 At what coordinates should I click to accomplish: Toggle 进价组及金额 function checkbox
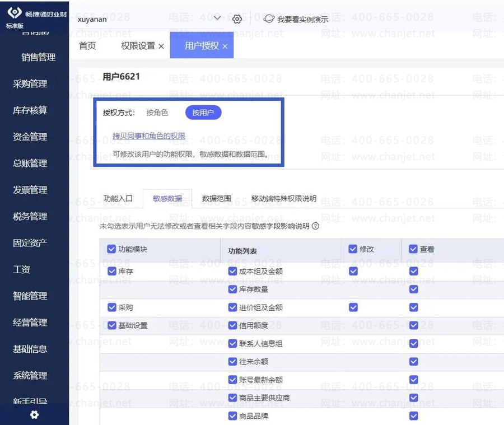233,307
